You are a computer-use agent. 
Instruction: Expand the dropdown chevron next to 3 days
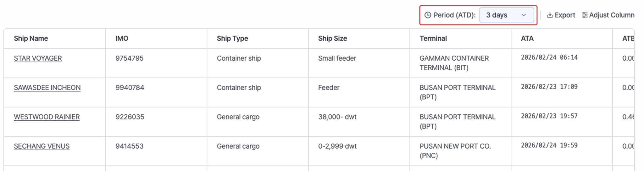pos(524,15)
